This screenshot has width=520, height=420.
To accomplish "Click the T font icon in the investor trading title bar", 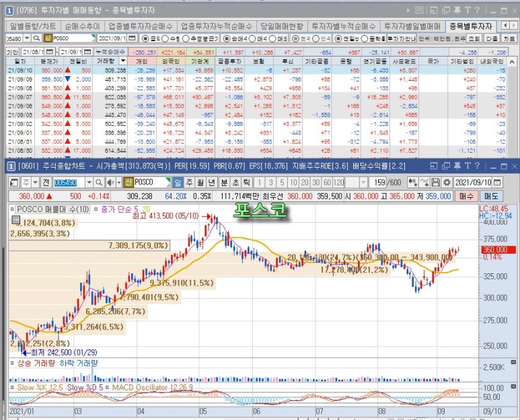I will (468, 10).
